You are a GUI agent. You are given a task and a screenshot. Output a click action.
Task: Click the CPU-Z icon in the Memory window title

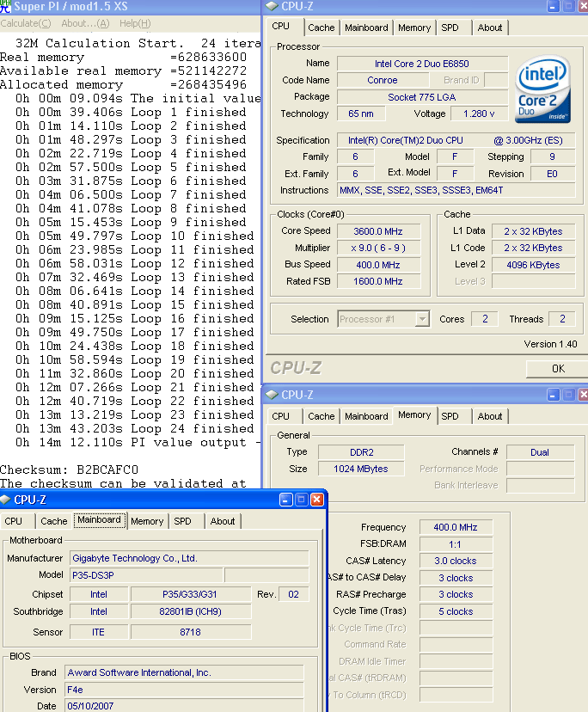(272, 395)
